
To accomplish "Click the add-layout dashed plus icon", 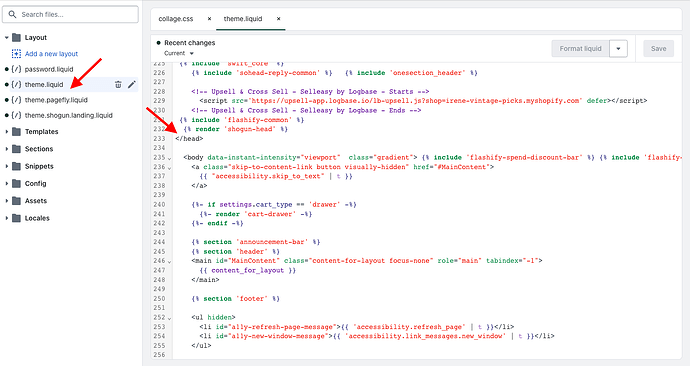I will coord(16,54).
